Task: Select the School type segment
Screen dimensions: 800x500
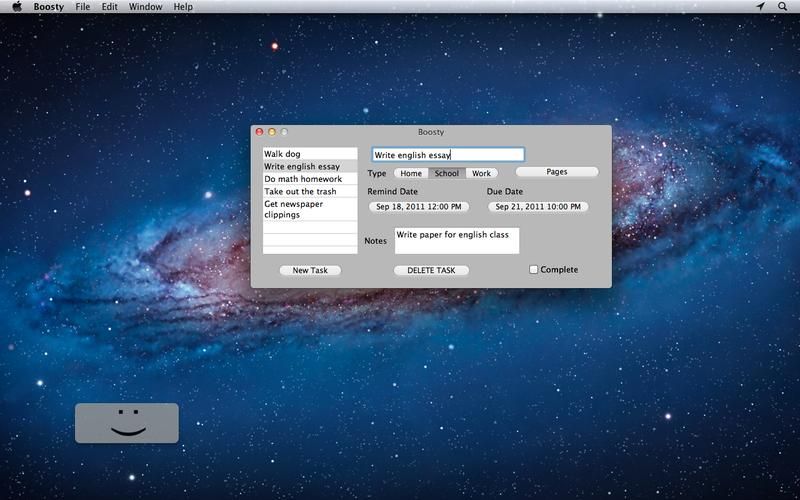Action: (446, 174)
